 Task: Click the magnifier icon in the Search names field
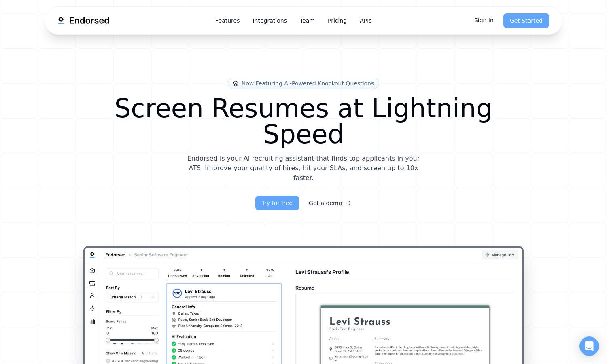pos(112,274)
